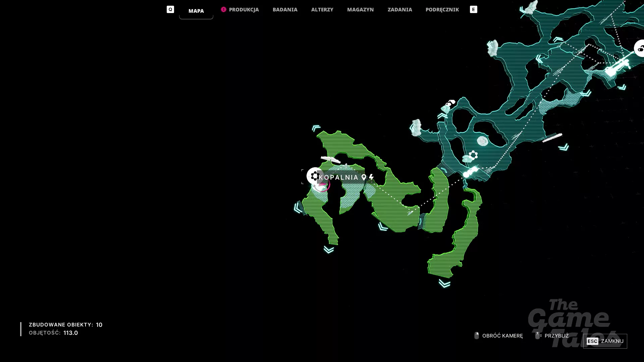Click the PRZYBLIŻ zoom control hint
Viewport: 644px width, 362px height.
552,336
